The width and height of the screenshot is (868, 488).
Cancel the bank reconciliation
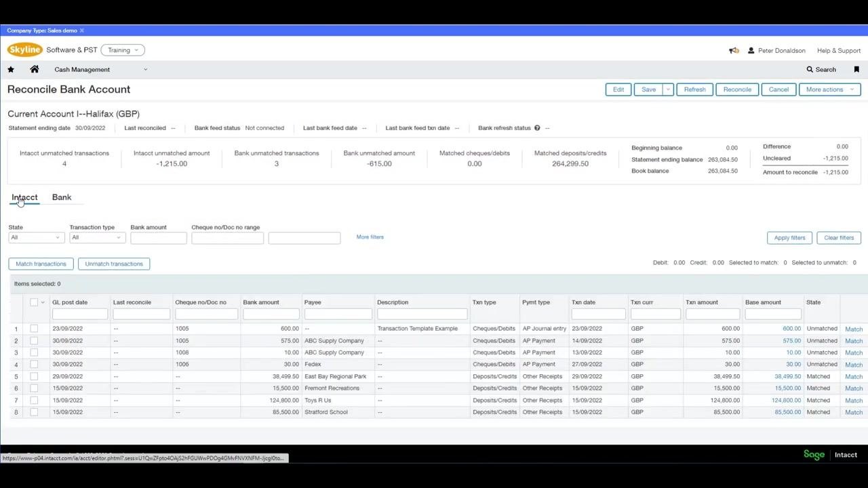pyautogui.click(x=778, y=89)
